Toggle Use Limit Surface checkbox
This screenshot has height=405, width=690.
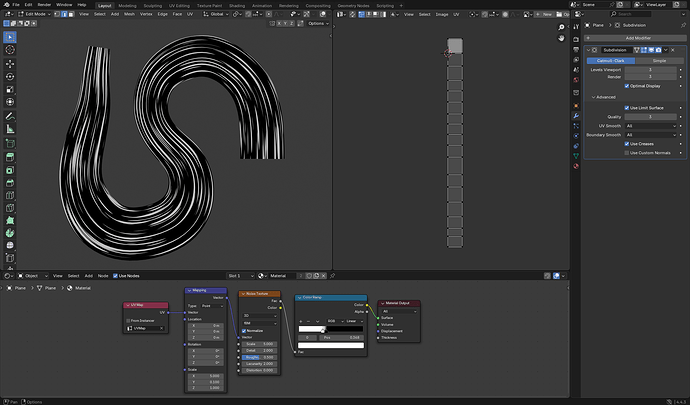pyautogui.click(x=627, y=108)
